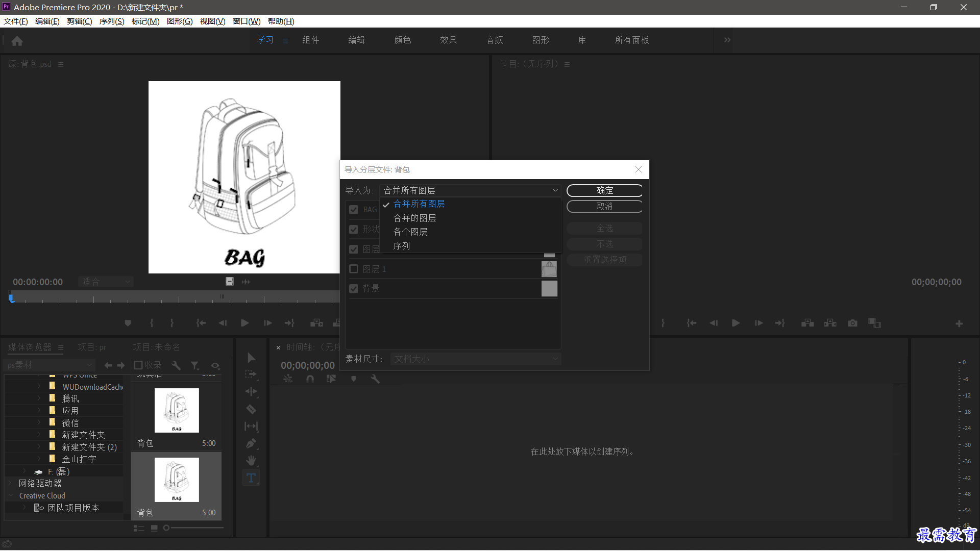
Task: Close the 导入分层文件 dialog
Action: click(639, 169)
